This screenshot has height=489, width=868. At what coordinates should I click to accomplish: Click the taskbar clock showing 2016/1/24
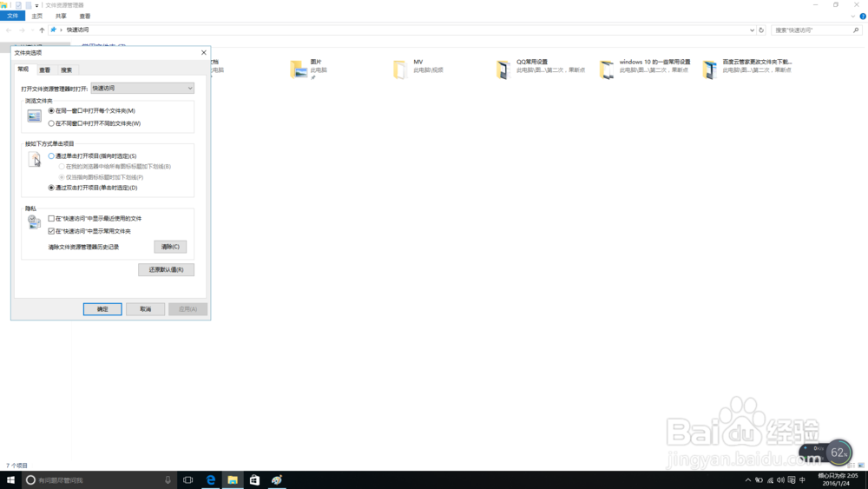point(837,479)
